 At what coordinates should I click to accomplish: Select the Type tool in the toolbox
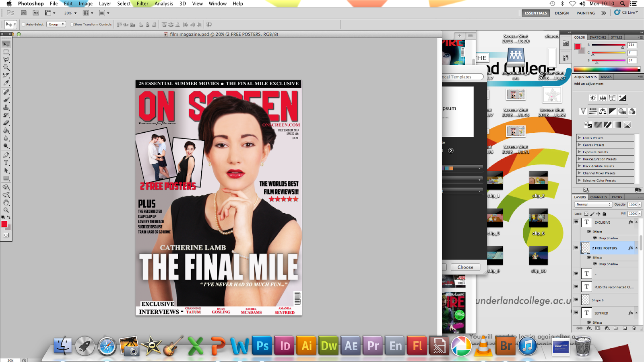tap(6, 163)
